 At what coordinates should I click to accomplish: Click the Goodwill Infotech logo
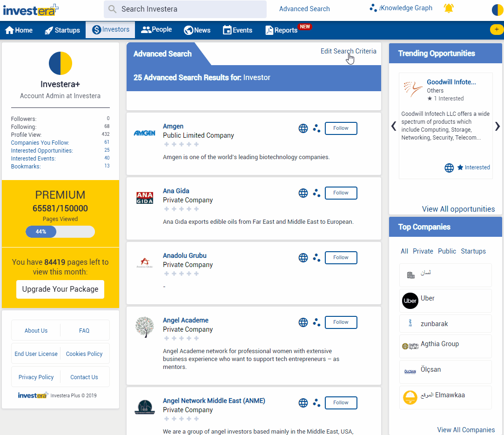coord(413,89)
